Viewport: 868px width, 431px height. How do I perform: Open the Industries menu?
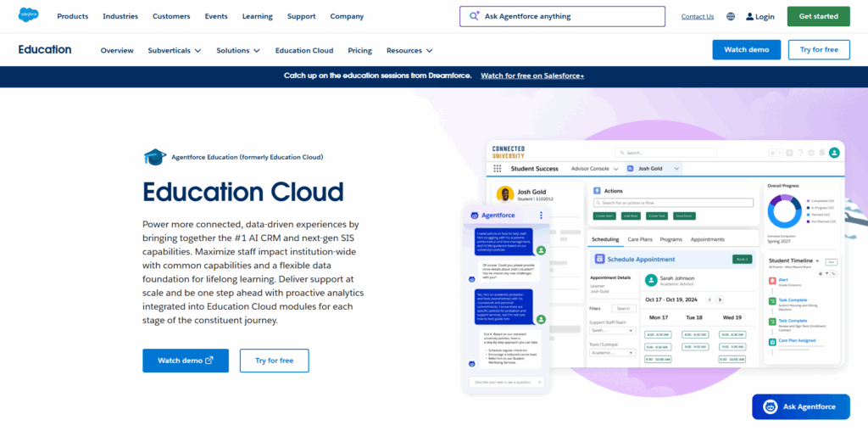120,17
